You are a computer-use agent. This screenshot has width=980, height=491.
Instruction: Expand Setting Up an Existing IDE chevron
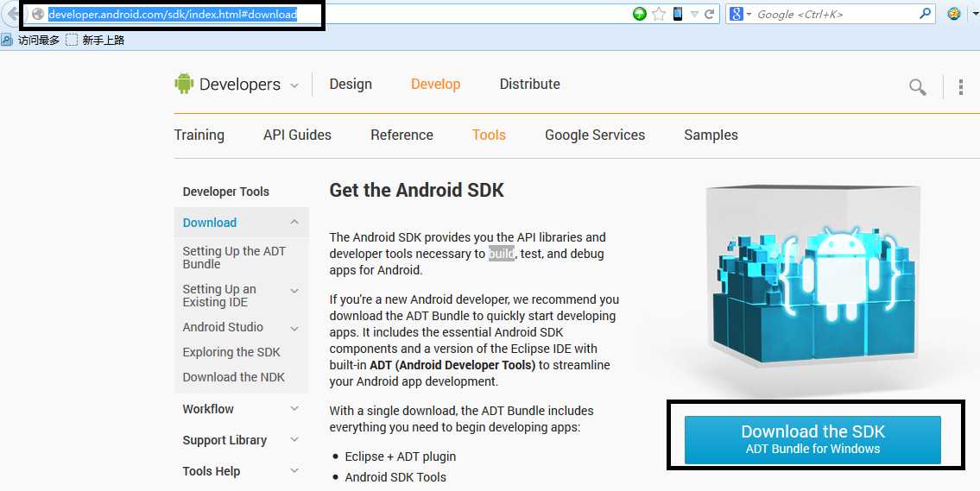(x=294, y=291)
